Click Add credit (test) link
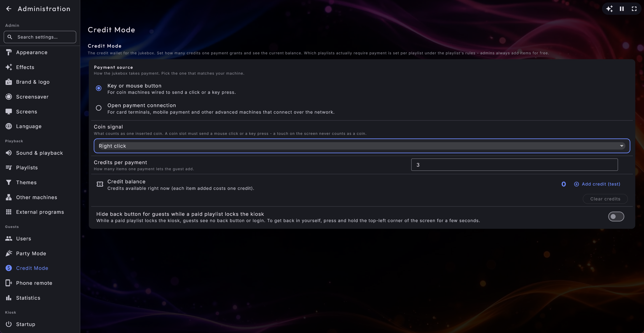The height and width of the screenshot is (333, 644). pyautogui.click(x=597, y=184)
